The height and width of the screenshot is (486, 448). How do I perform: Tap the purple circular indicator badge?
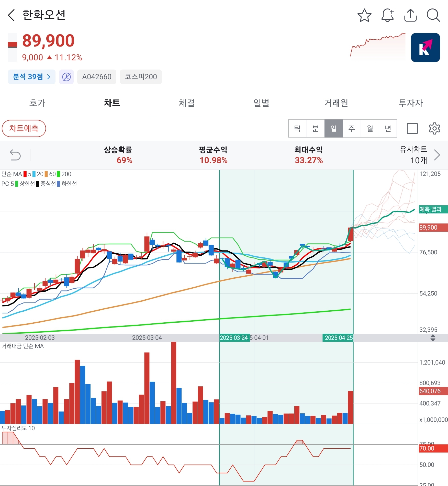[x=66, y=77]
